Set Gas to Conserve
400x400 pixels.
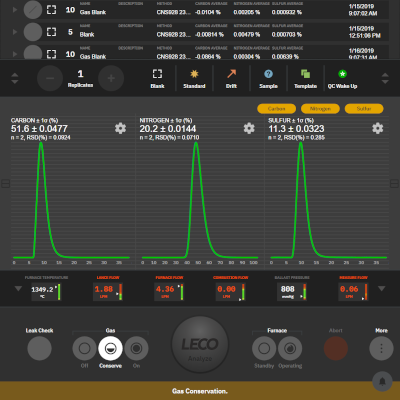coord(110,348)
